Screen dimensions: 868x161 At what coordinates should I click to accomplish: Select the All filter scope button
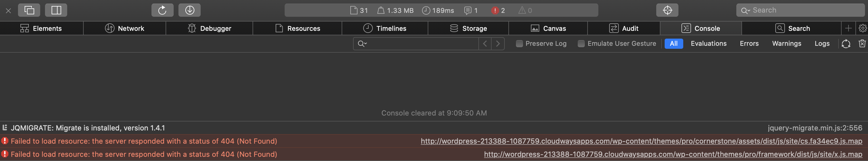(674, 43)
